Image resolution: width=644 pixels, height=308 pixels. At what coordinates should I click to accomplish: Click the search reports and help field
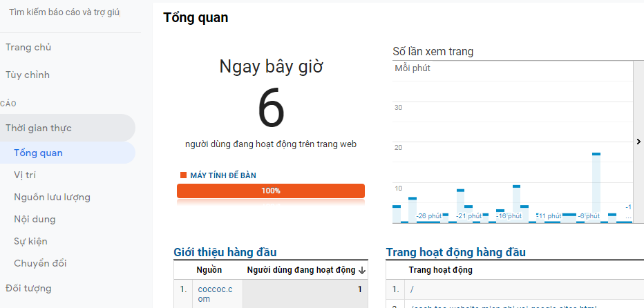(x=64, y=12)
